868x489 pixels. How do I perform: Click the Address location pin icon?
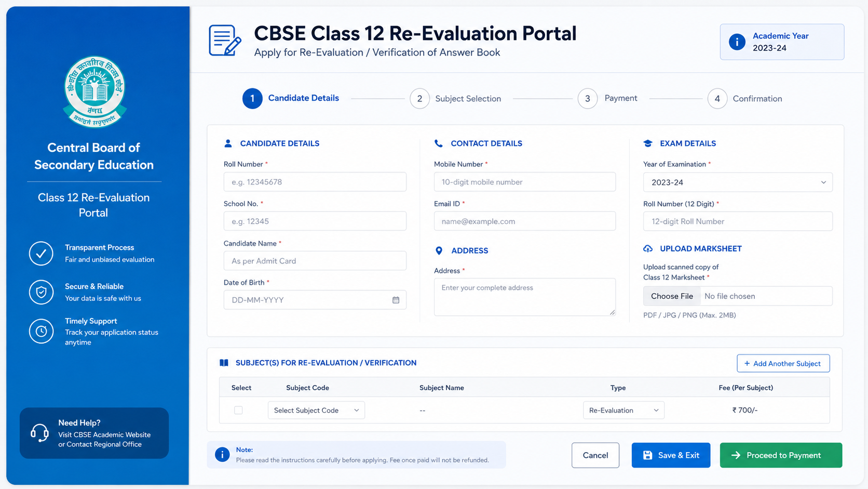click(x=439, y=250)
